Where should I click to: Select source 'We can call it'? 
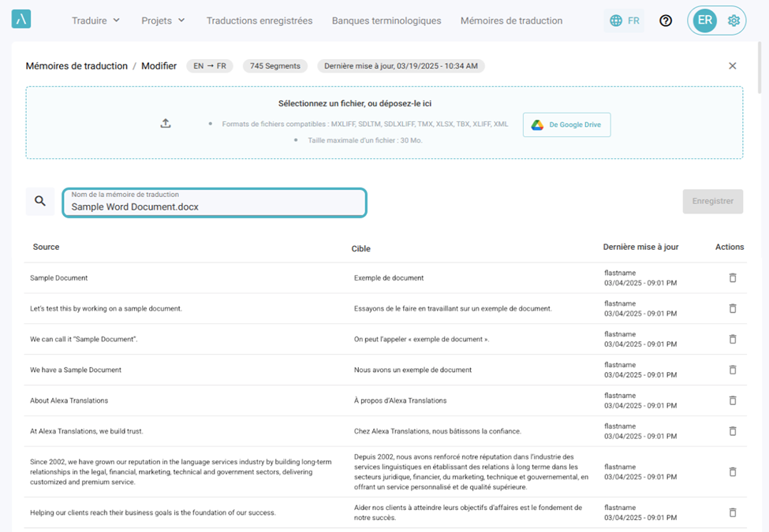pos(84,339)
